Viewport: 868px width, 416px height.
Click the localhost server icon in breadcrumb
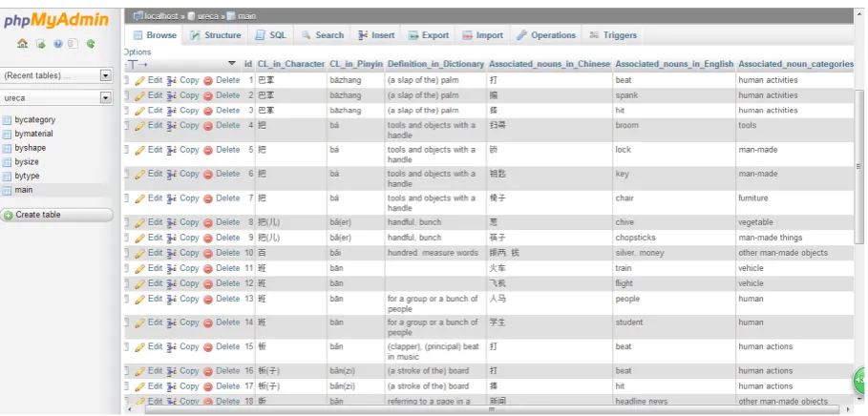138,16
